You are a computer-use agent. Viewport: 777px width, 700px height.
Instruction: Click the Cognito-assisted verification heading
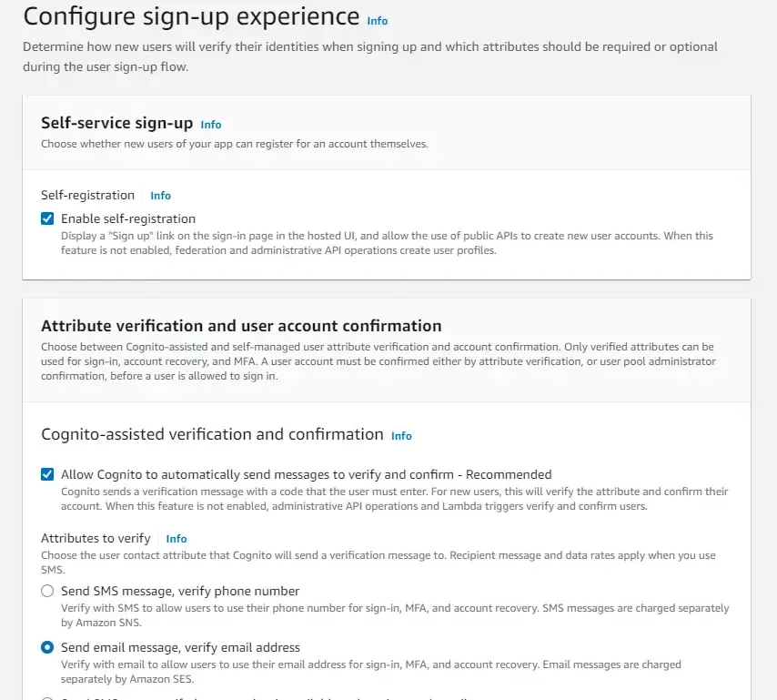point(211,434)
